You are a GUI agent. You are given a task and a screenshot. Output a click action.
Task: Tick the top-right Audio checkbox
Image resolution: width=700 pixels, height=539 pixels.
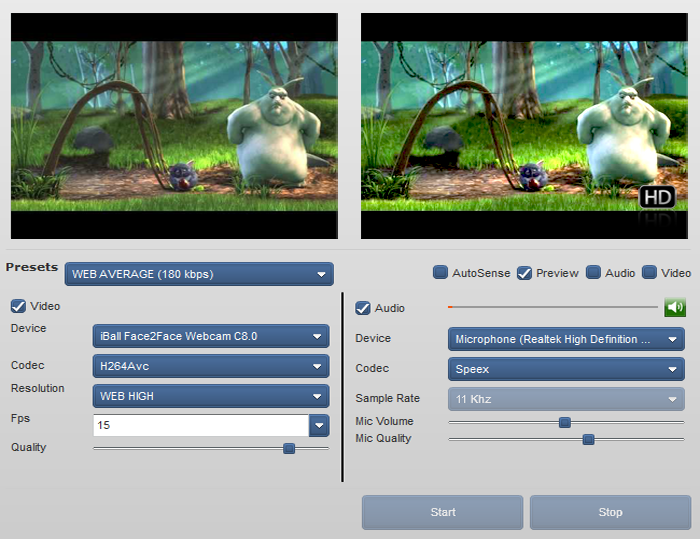tap(593, 272)
